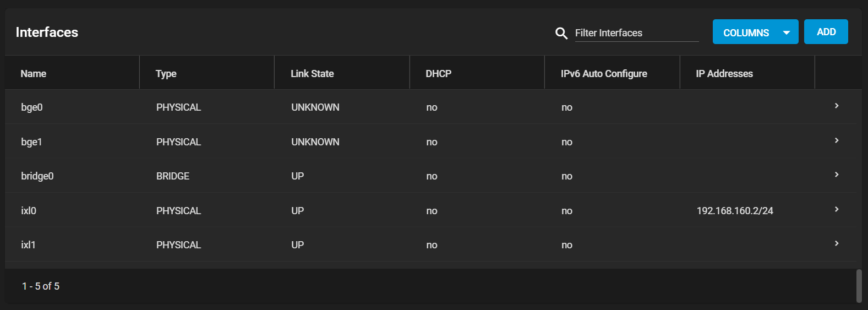The image size is (868, 310).
Task: Open the COLUMNS dropdown arrow
Action: tap(787, 33)
